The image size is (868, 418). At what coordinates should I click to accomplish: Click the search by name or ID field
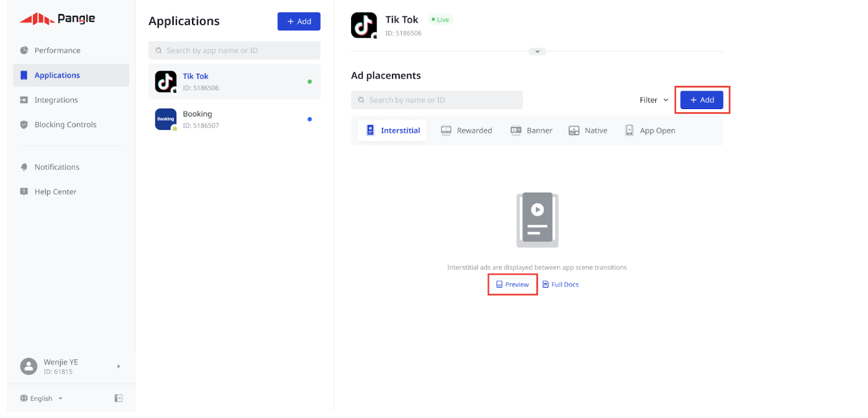pos(436,99)
